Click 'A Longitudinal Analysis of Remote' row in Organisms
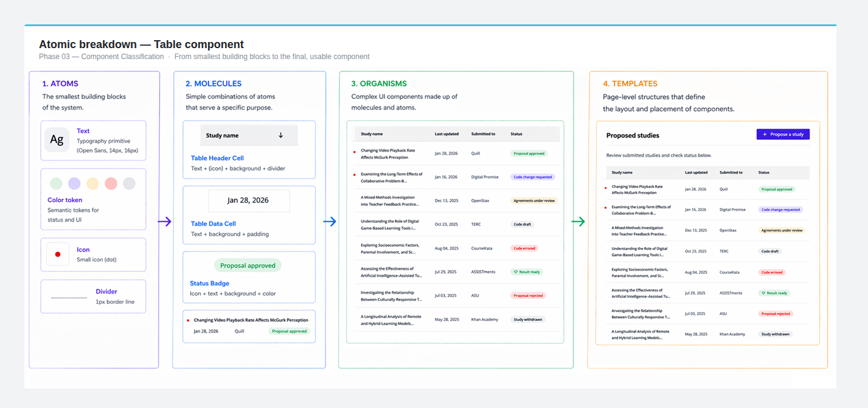Viewport: 868px width, 408px height. (456, 319)
